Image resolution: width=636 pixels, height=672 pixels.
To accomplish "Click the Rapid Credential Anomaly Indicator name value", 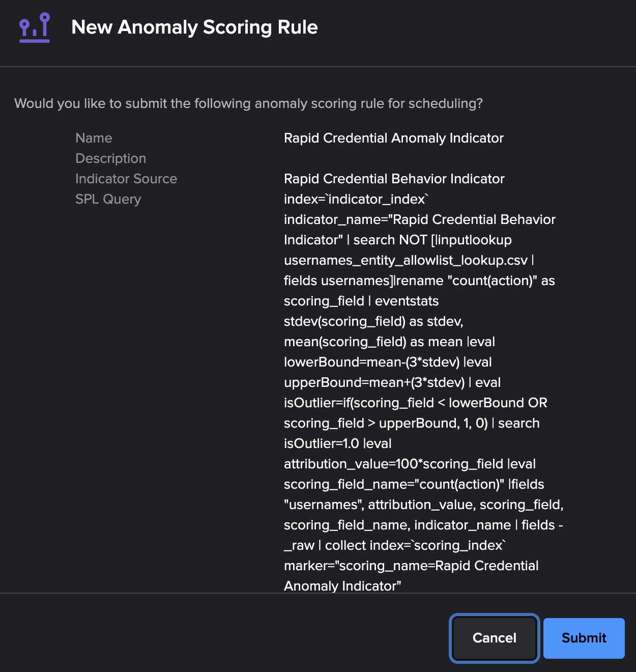I will coord(393,138).
